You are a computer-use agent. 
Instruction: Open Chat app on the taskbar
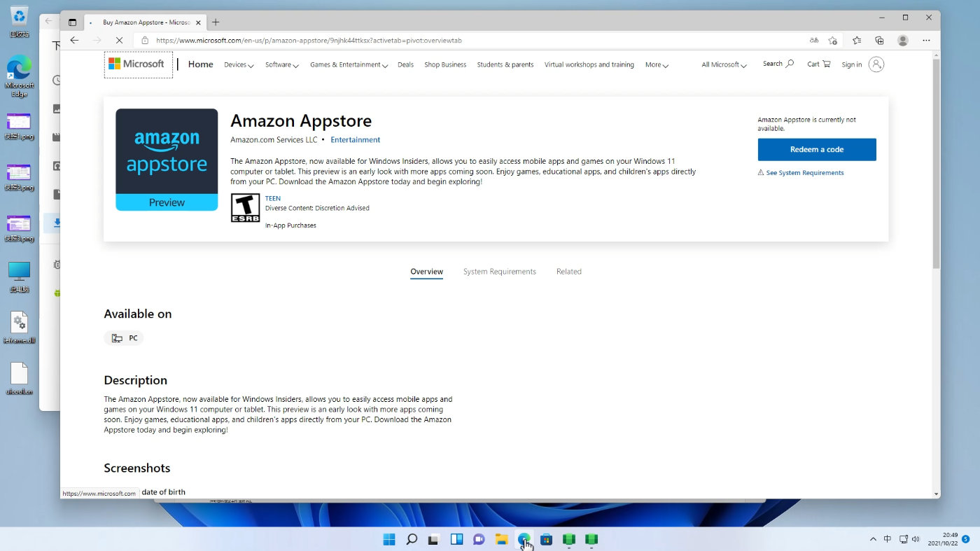pyautogui.click(x=479, y=539)
